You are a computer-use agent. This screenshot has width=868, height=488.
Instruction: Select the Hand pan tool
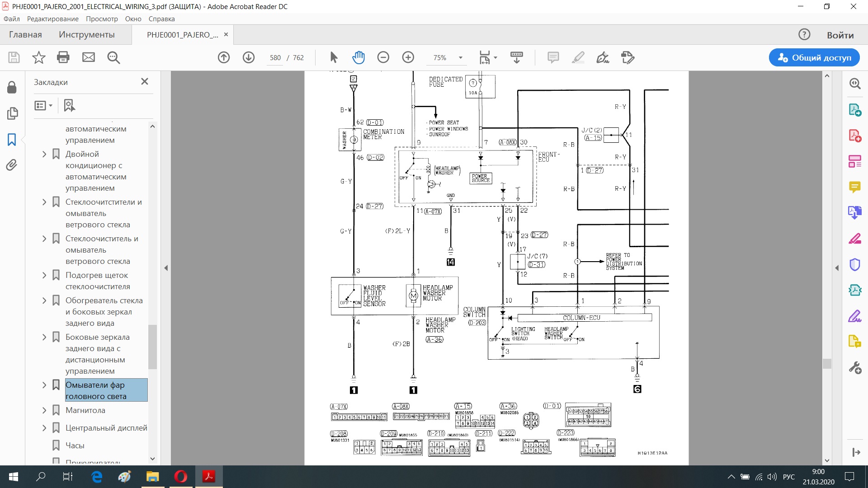click(x=358, y=57)
